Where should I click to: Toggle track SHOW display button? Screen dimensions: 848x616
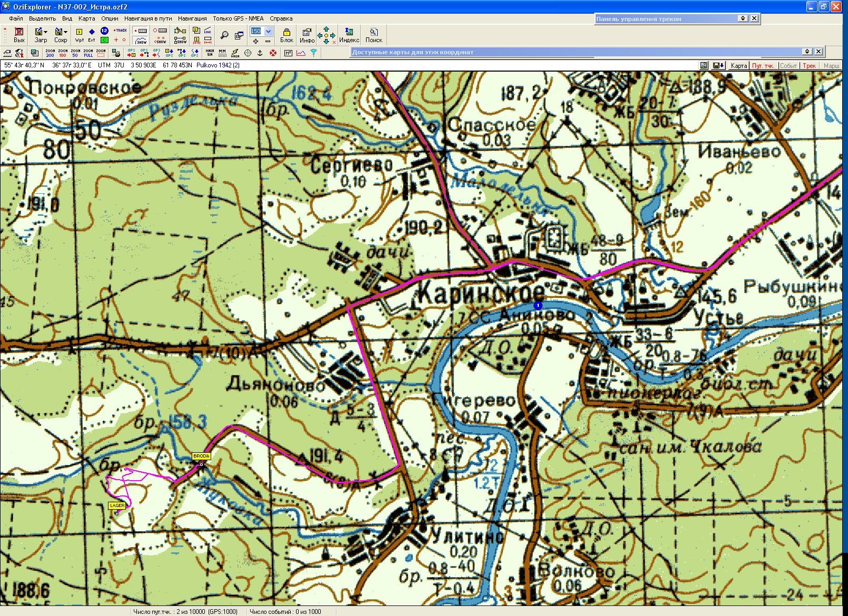[x=141, y=40]
